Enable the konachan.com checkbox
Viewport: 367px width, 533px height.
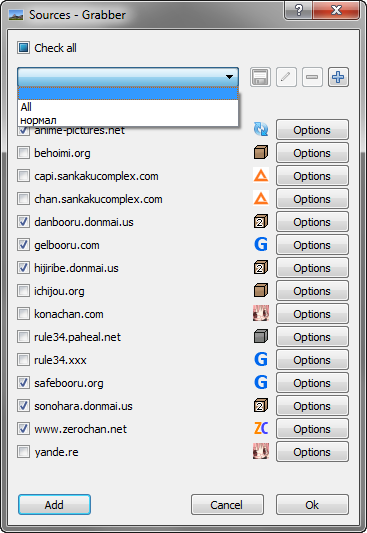[x=23, y=314]
